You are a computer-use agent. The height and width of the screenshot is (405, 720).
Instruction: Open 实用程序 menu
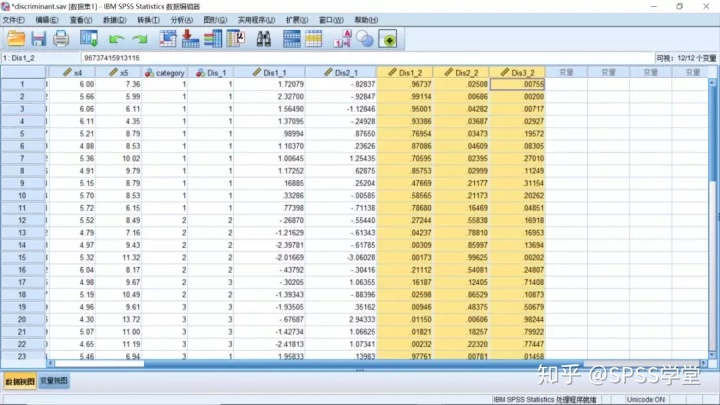click(256, 20)
